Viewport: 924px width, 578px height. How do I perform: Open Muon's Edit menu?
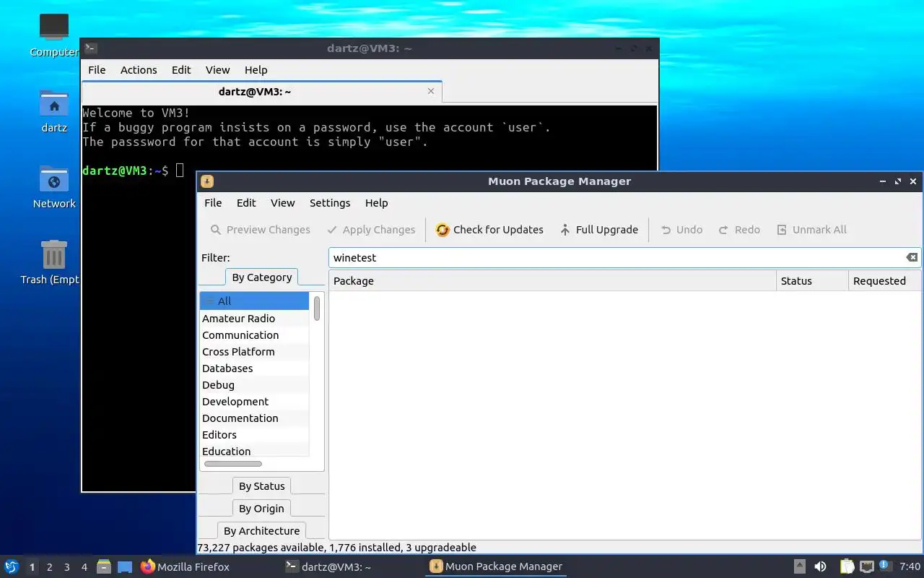(x=246, y=203)
